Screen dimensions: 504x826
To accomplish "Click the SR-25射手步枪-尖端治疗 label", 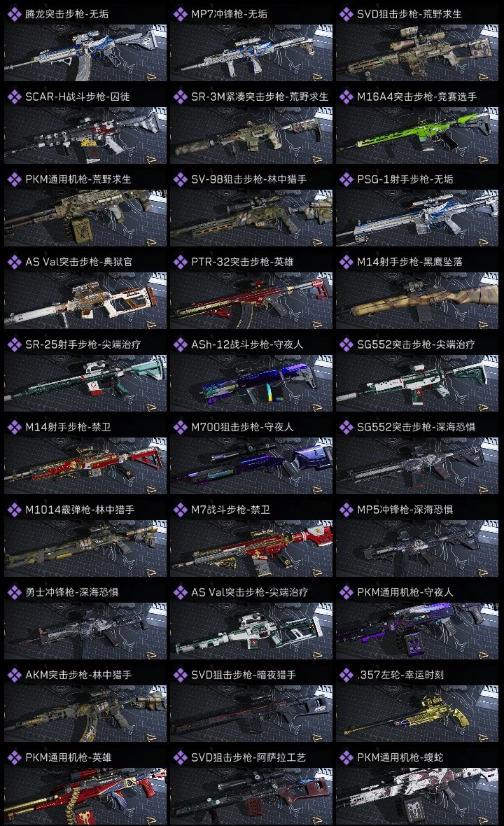I will pos(83,344).
